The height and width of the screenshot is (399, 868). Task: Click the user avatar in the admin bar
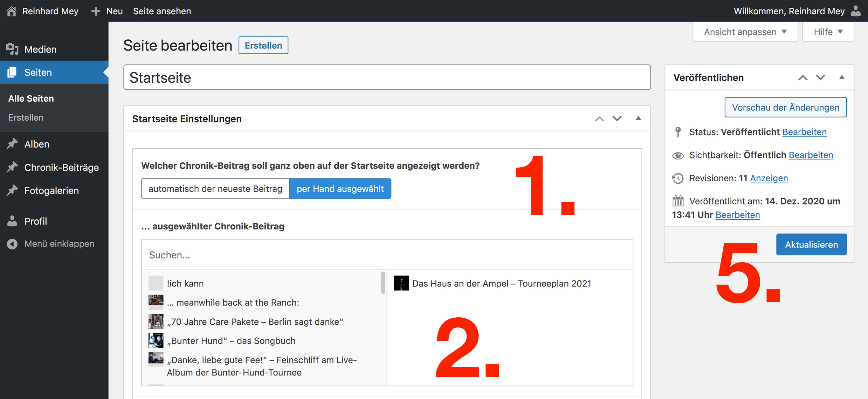(x=856, y=11)
